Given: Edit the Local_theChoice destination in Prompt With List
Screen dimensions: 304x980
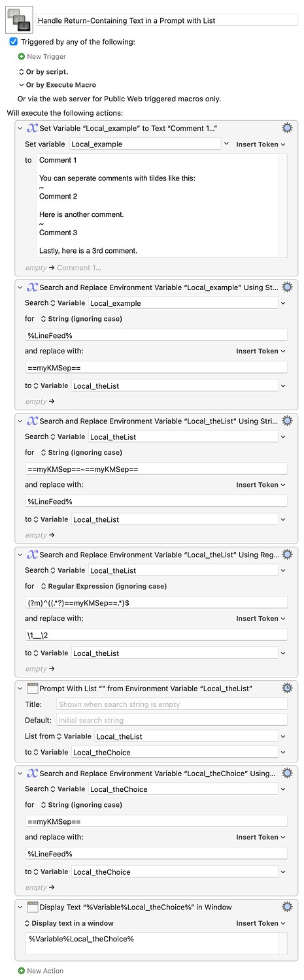Looking at the screenshot, I should [x=175, y=752].
